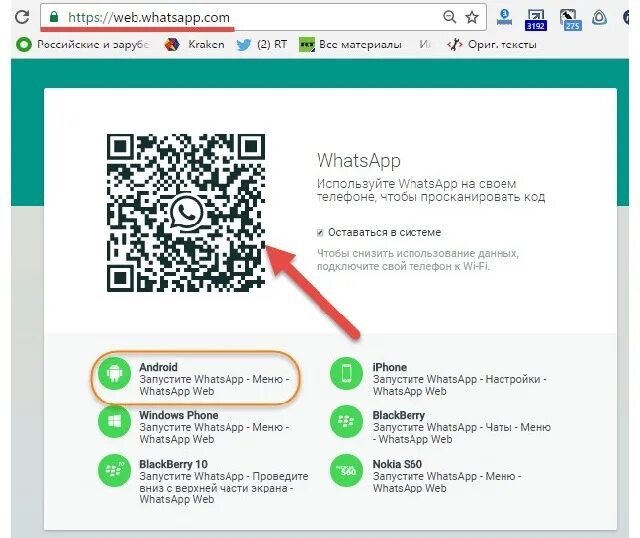Click the green Nokia S60 icon
The image size is (640, 538).
click(347, 470)
